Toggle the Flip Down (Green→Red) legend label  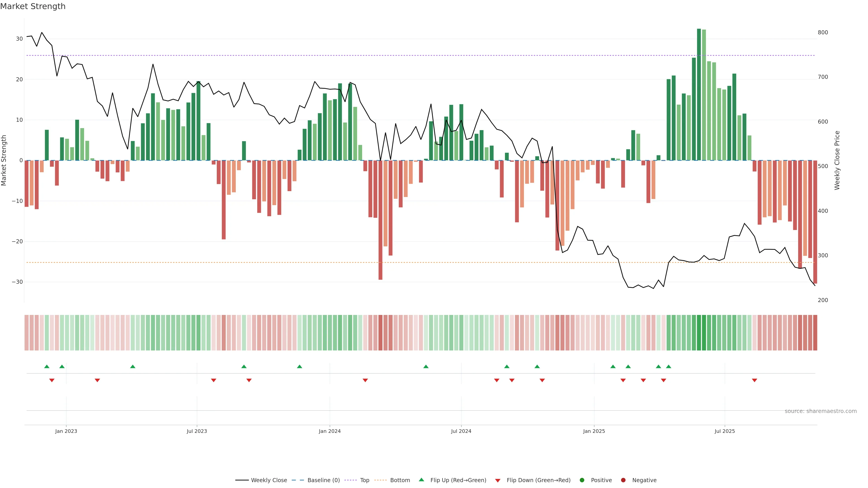[x=538, y=480]
